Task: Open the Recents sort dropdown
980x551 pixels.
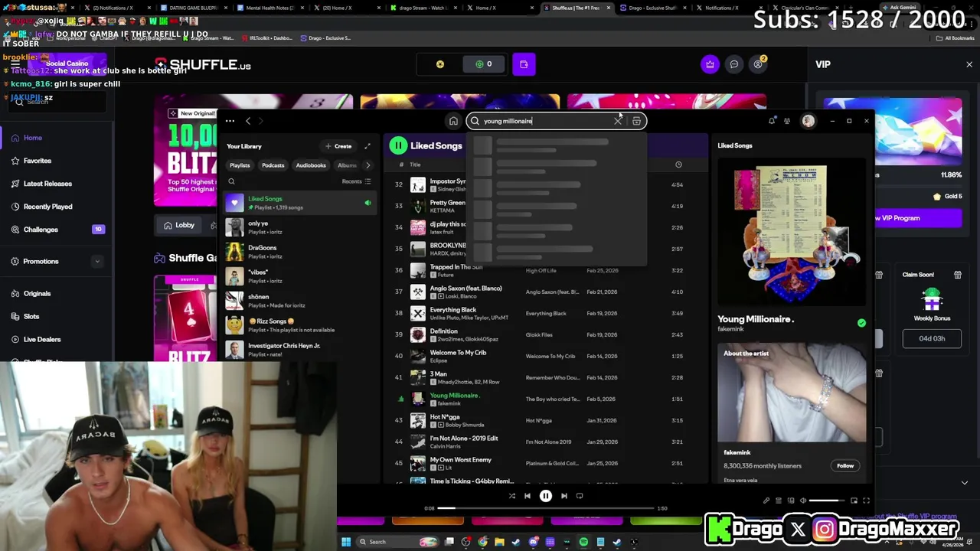Action: pos(356,181)
